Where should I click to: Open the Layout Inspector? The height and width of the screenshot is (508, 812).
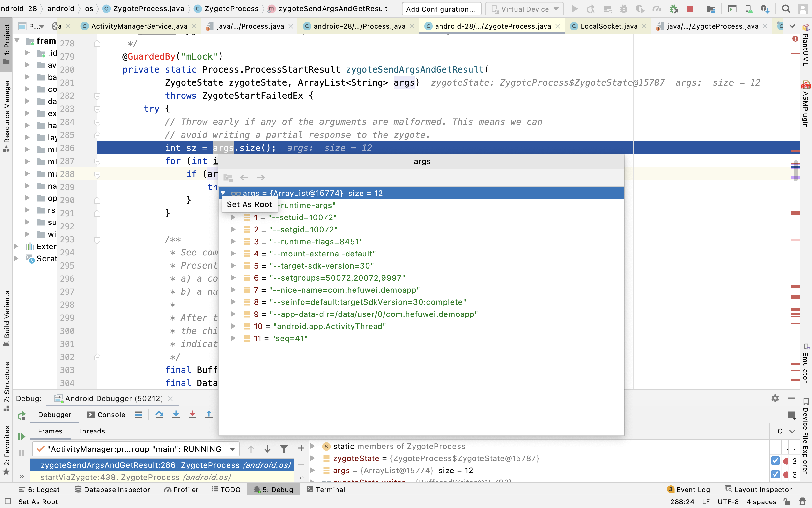coord(758,490)
